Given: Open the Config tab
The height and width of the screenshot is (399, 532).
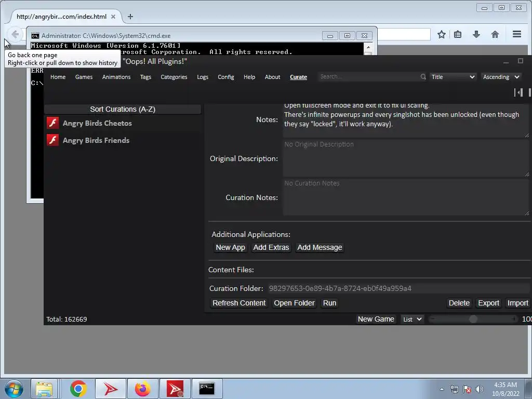Looking at the screenshot, I should point(226,77).
